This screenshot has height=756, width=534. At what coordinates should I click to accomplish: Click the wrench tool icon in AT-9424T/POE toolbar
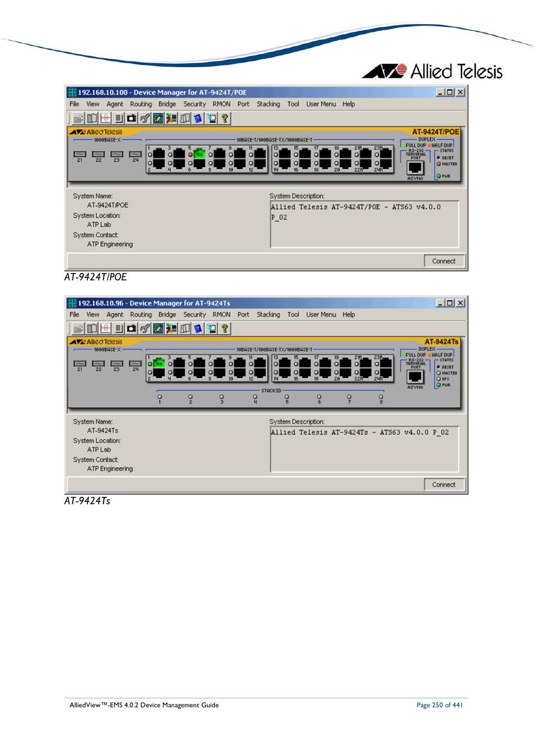coord(145,118)
